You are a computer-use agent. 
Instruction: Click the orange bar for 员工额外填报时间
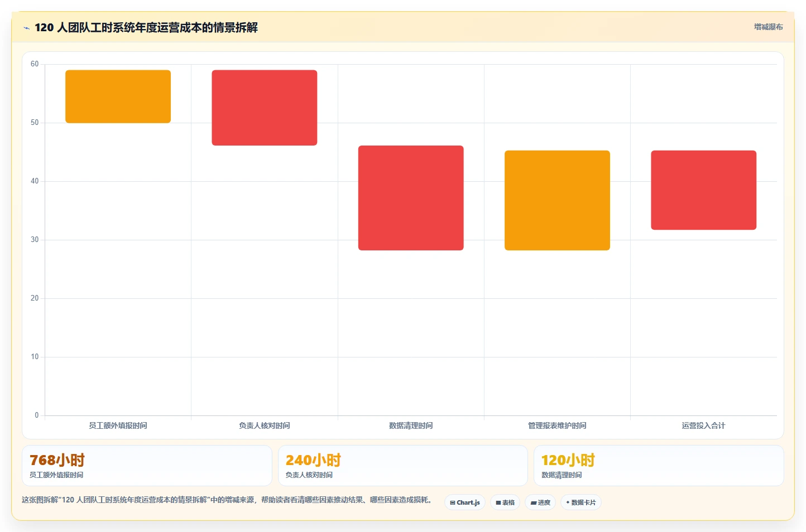[118, 96]
